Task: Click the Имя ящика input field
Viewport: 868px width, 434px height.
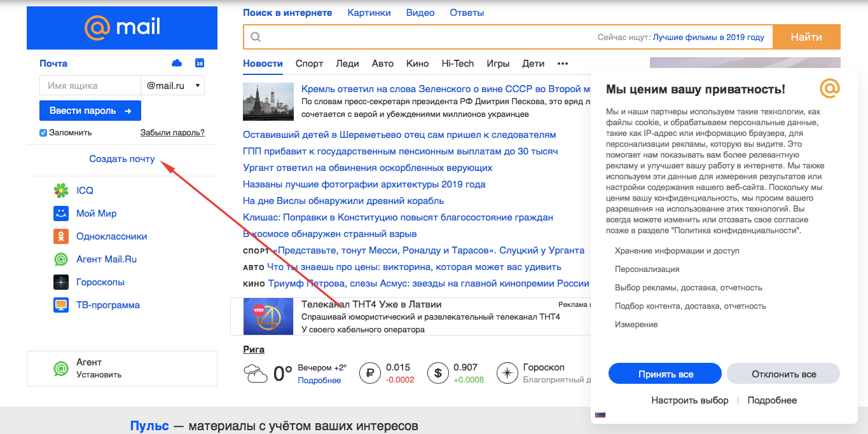Action: [x=90, y=85]
